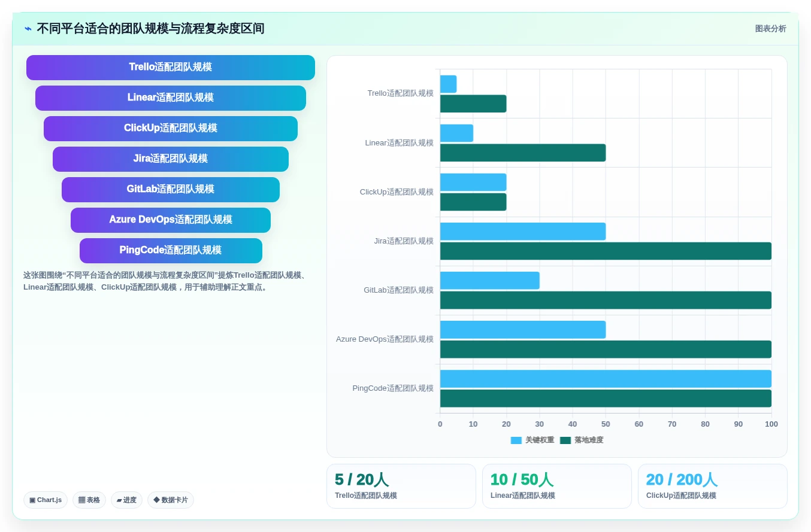Click the x-axis tick label 100
This screenshot has height=532, width=811.
771,424
